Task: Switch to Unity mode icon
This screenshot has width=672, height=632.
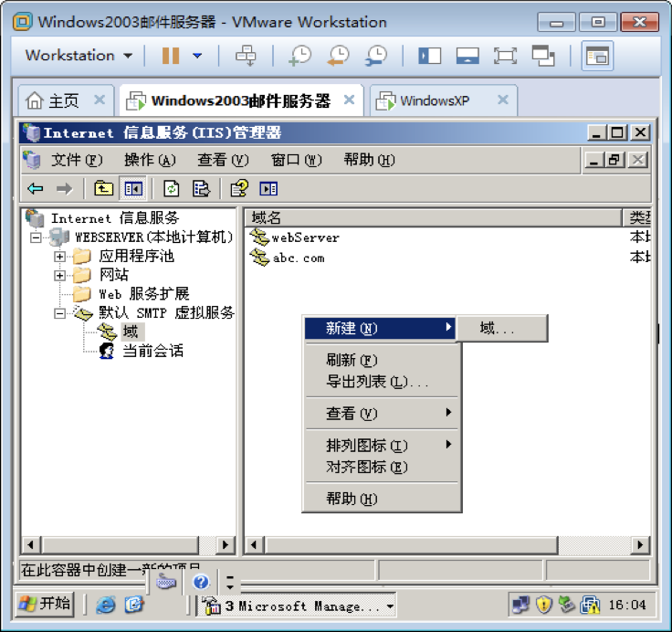Action: (543, 56)
